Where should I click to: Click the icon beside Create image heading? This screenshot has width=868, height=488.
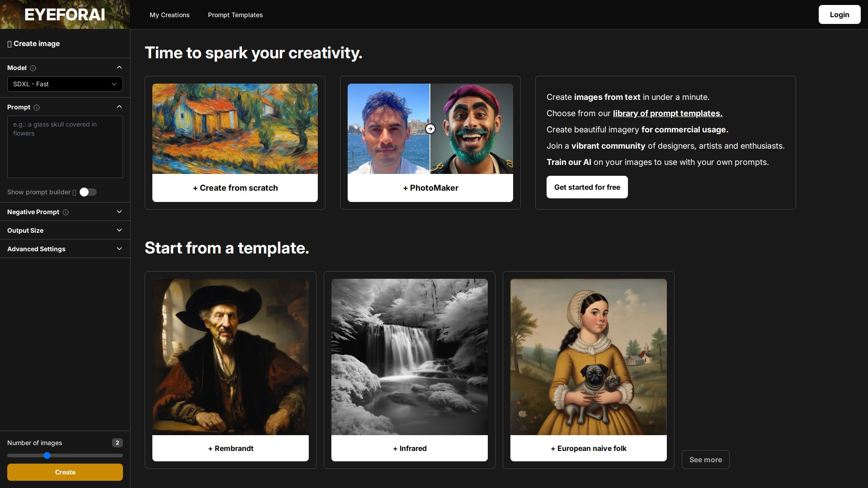point(9,44)
